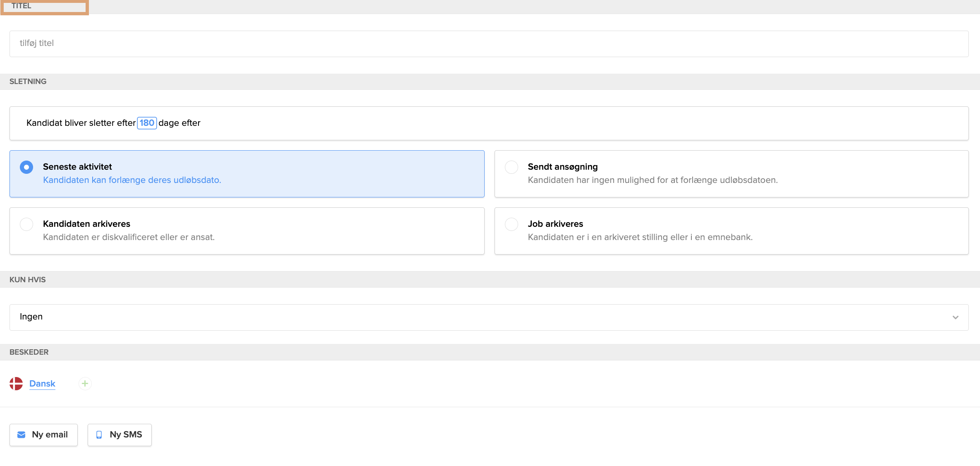This screenshot has height=466, width=980.
Task: Create a new email message
Action: [43, 435]
